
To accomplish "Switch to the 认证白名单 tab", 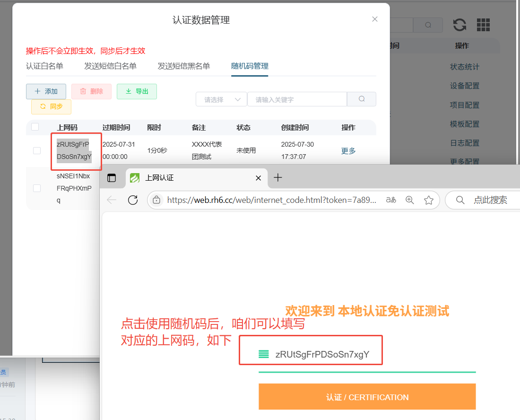I will pyautogui.click(x=44, y=66).
